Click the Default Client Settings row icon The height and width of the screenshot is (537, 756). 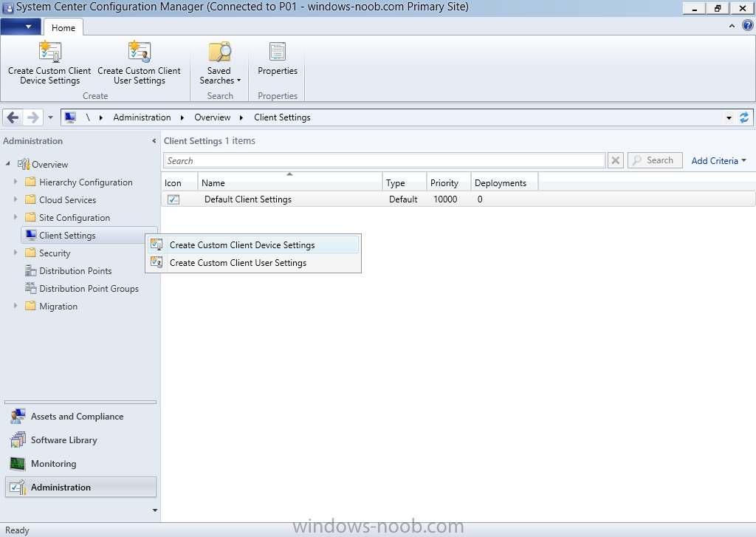pyautogui.click(x=173, y=199)
